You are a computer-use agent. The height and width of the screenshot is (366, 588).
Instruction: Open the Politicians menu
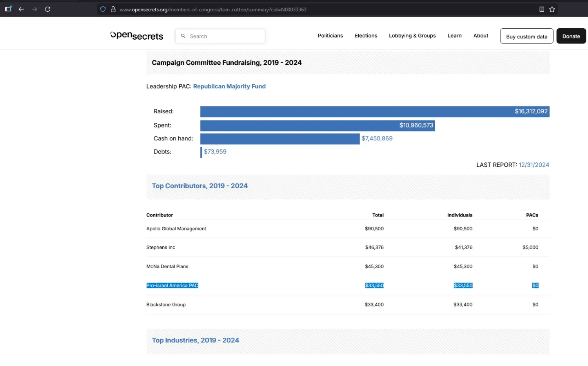click(x=330, y=36)
